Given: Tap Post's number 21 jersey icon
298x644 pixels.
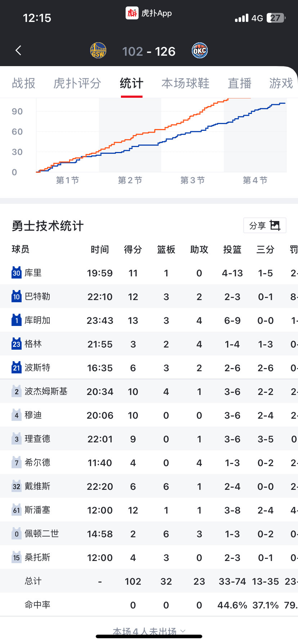Looking at the screenshot, I should coord(17,368).
